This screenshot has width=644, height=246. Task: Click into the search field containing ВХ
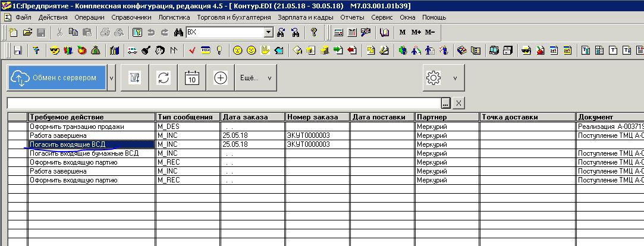click(x=225, y=33)
